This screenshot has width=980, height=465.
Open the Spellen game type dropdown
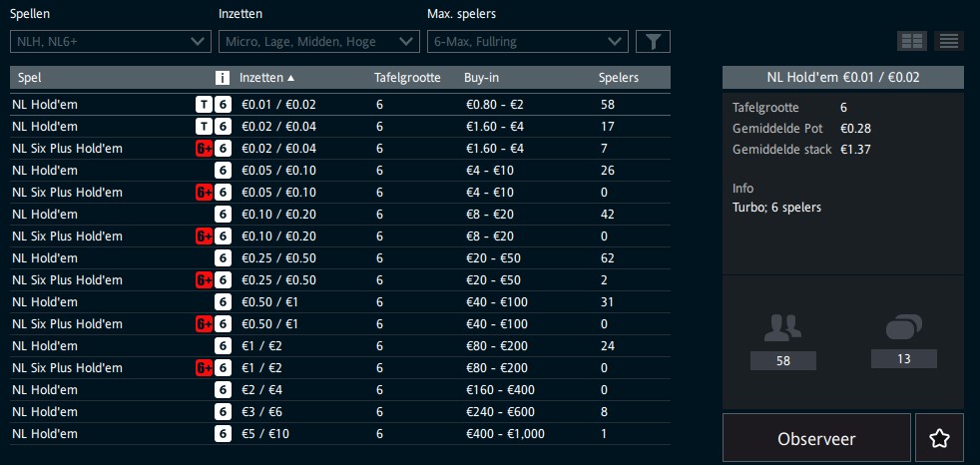(110, 41)
